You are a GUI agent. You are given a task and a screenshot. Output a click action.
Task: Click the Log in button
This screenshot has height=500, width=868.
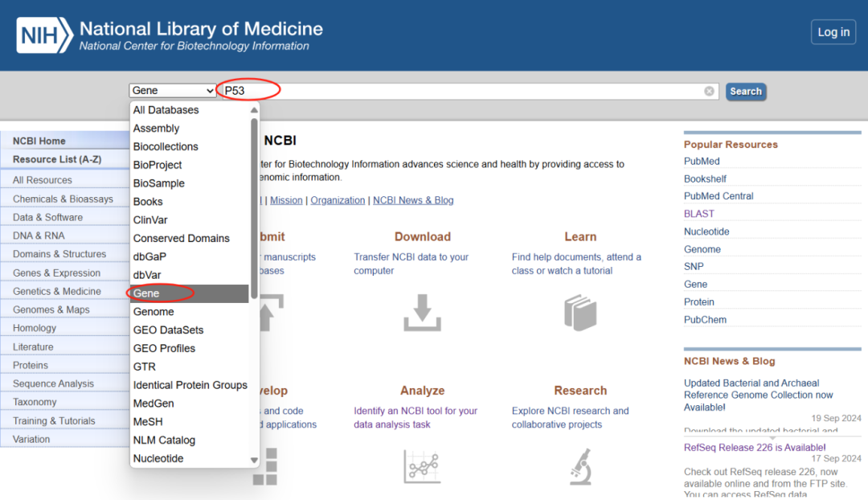[x=833, y=32]
